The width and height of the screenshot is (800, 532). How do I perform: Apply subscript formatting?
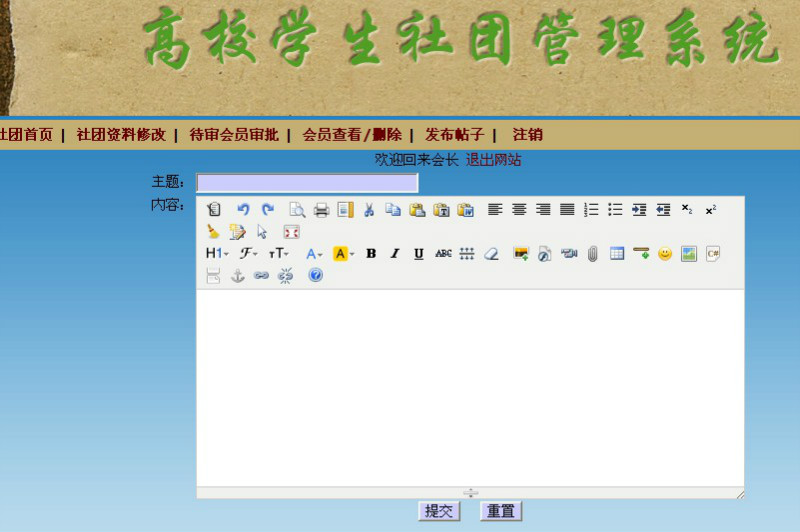click(x=687, y=210)
